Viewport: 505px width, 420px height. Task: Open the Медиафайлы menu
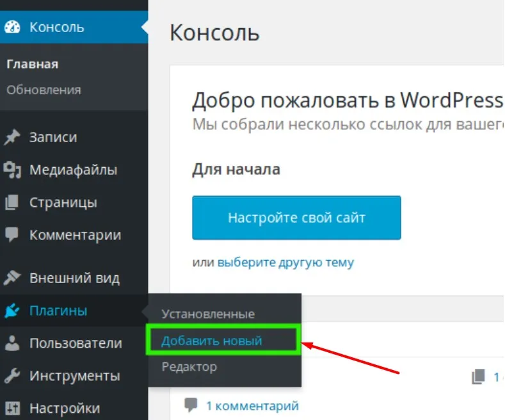coord(74,170)
